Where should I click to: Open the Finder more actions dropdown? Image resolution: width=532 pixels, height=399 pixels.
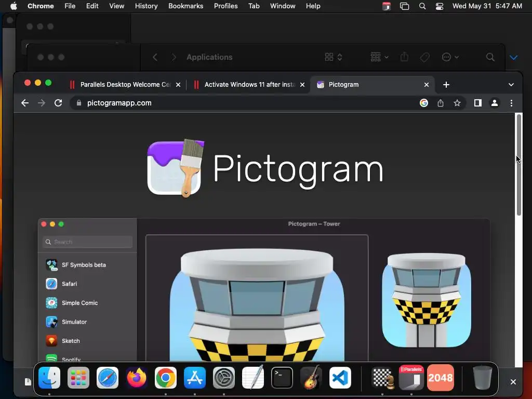(x=450, y=57)
